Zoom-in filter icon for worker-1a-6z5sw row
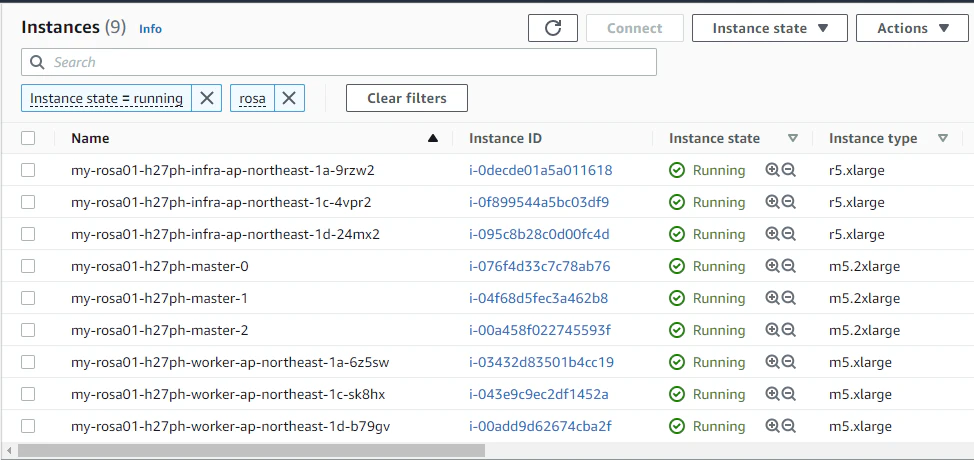 click(x=772, y=362)
